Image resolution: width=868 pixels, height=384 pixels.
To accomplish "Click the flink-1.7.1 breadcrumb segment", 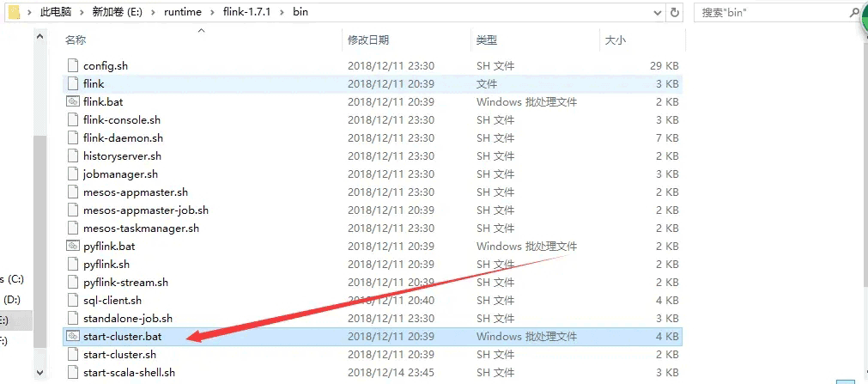I will (x=247, y=12).
